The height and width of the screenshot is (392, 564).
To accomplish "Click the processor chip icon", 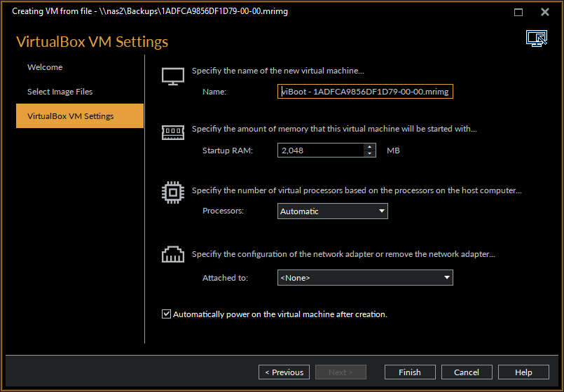I will point(172,192).
